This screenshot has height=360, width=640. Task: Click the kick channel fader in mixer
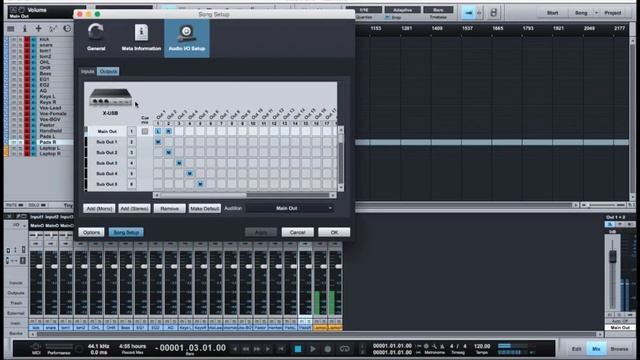39,267
